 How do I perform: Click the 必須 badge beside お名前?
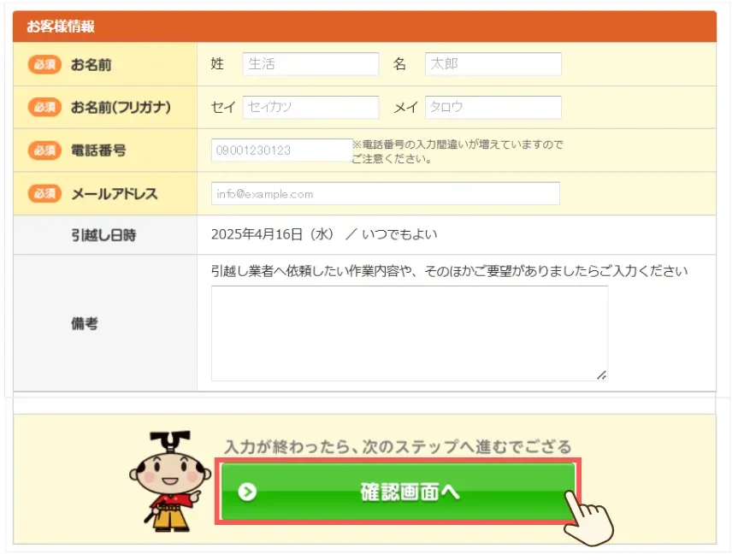(x=44, y=64)
